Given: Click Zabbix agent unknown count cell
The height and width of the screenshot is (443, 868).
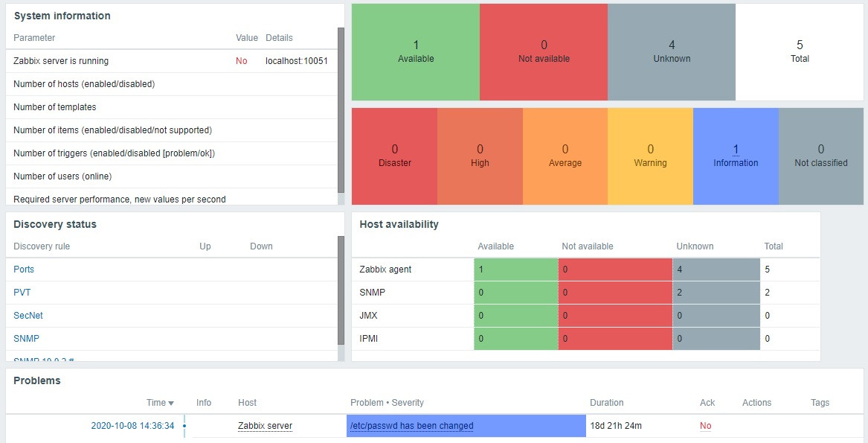Looking at the screenshot, I should point(716,270).
